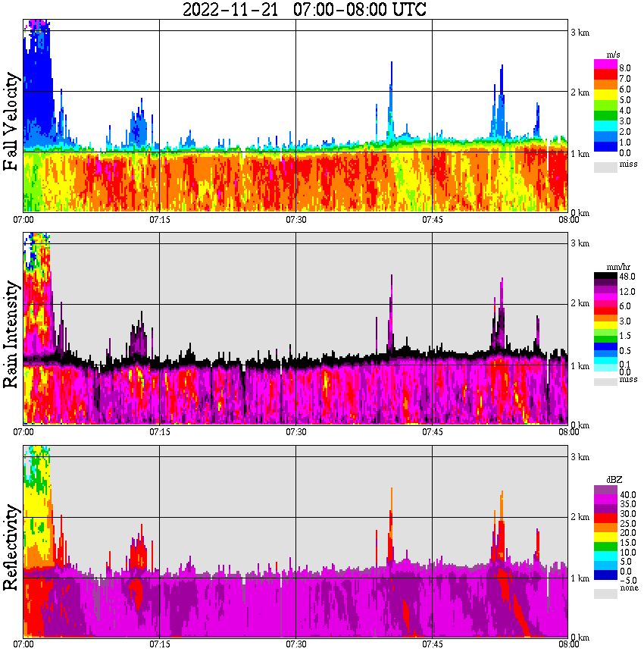Click the 07:15 tick under Reflectivity panel

click(x=160, y=644)
